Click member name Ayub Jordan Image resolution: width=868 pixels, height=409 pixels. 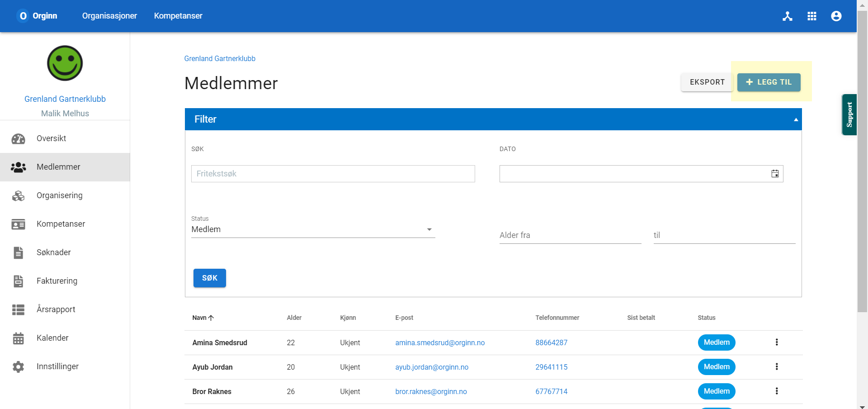pos(212,367)
